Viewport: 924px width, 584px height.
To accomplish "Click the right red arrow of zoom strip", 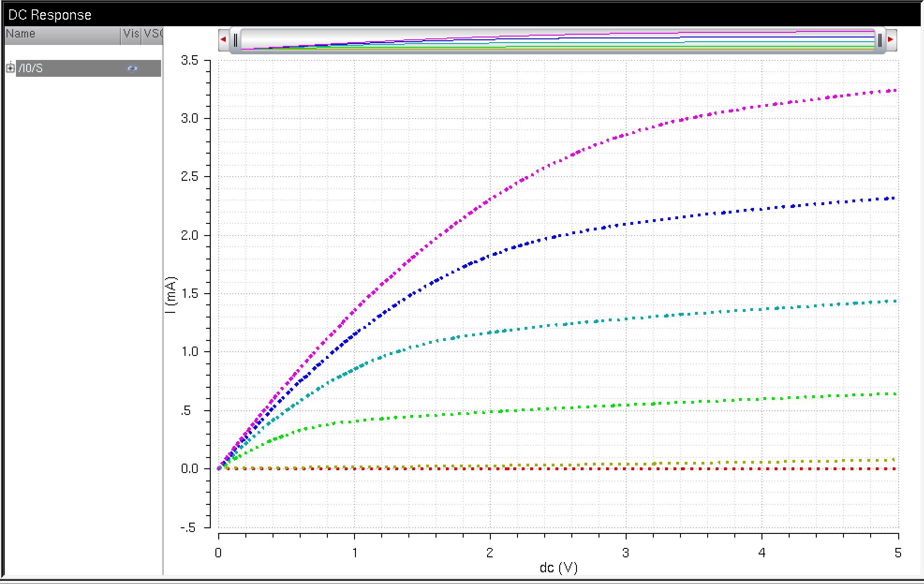I will click(891, 39).
